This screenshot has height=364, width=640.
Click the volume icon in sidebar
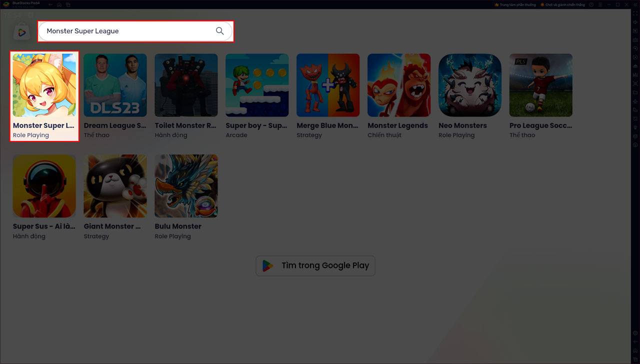click(635, 22)
